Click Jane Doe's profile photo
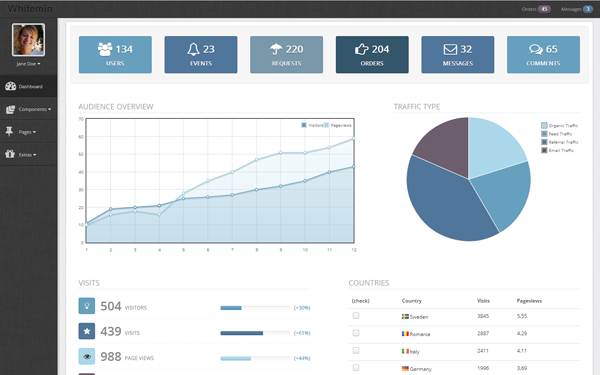Screen dimensions: 600x375 pos(28,40)
